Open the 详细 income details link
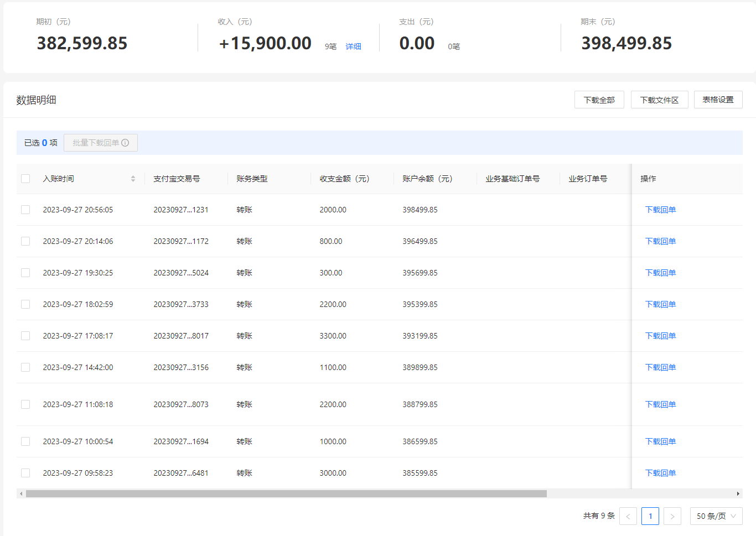The width and height of the screenshot is (756, 536). click(x=353, y=46)
